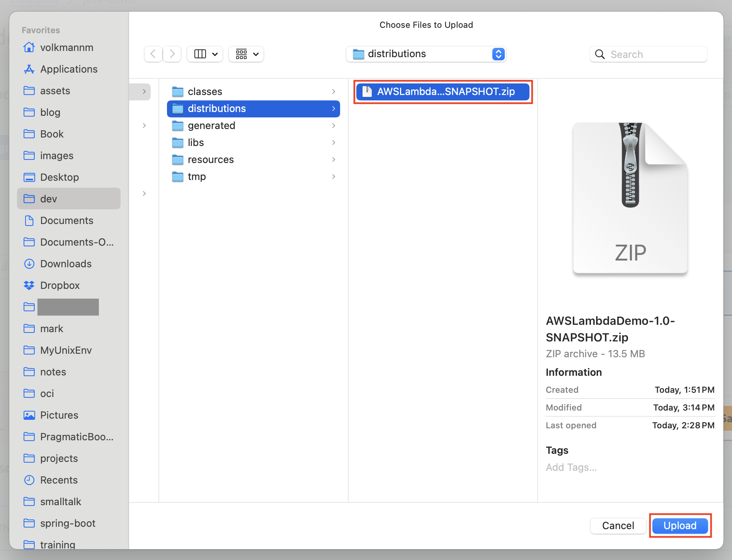
Task: Open the view style dropdown
Action: click(x=205, y=54)
